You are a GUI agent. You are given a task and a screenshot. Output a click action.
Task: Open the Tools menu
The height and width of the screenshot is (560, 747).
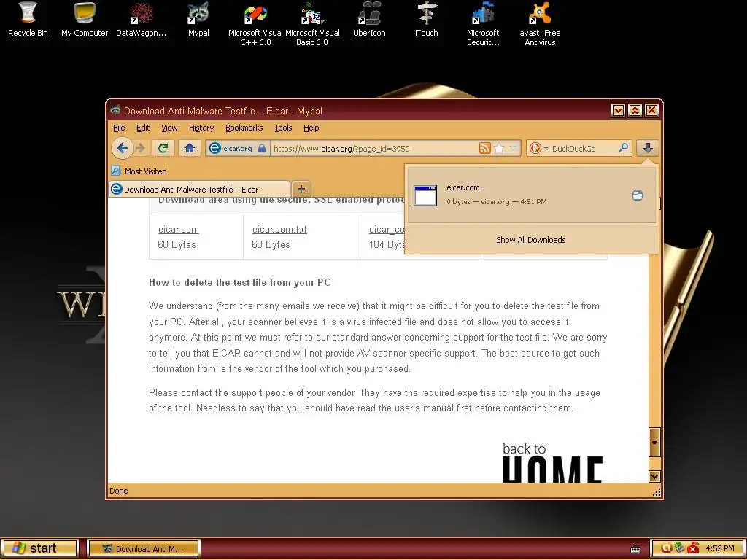click(283, 128)
